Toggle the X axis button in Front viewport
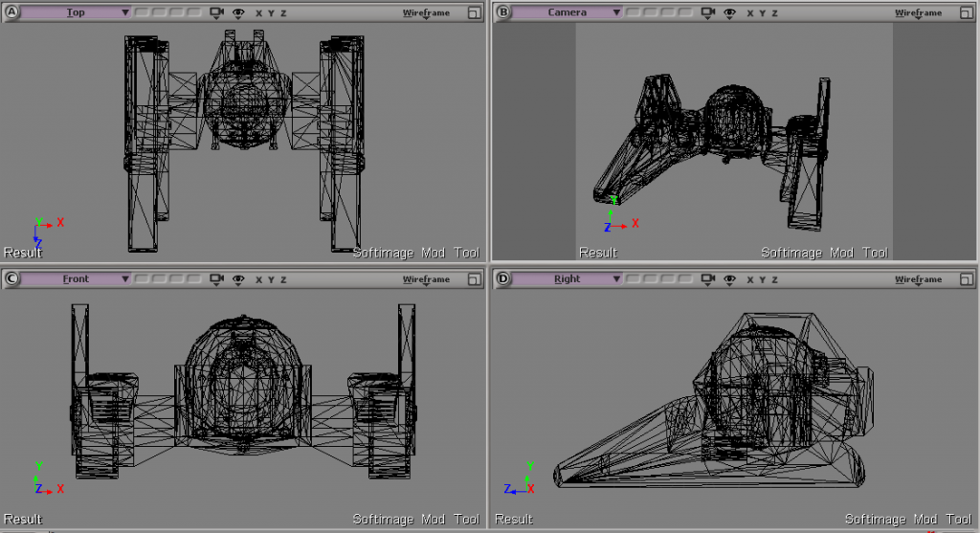This screenshot has width=980, height=533. (x=258, y=280)
